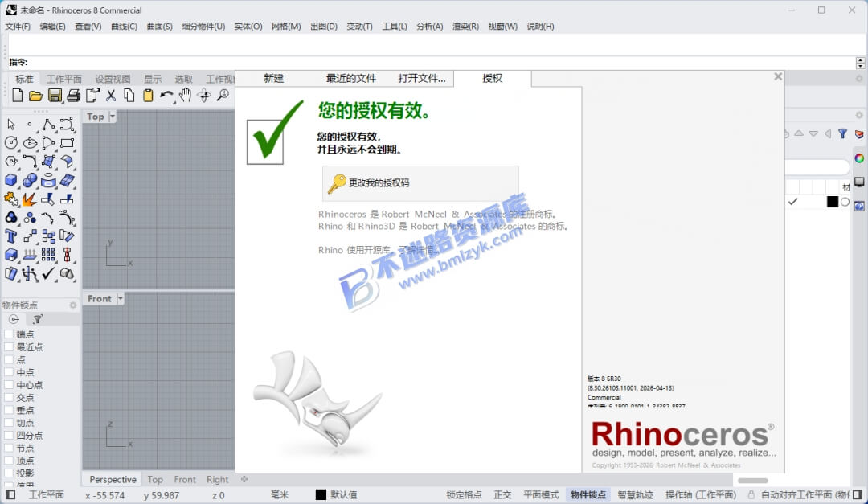Viewport: 868px width, 504px height.
Task: Toggle 智慧轨迹 in status bar
Action: [636, 494]
